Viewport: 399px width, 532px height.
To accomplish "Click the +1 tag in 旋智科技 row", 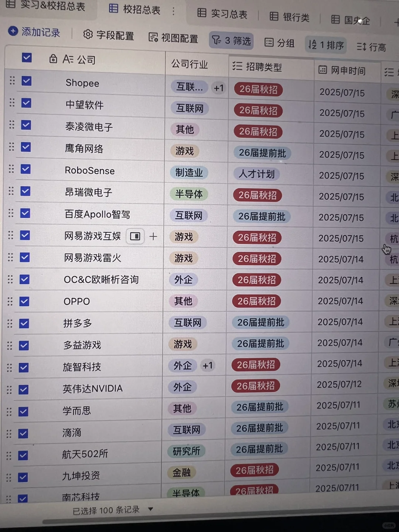I will [x=208, y=365].
